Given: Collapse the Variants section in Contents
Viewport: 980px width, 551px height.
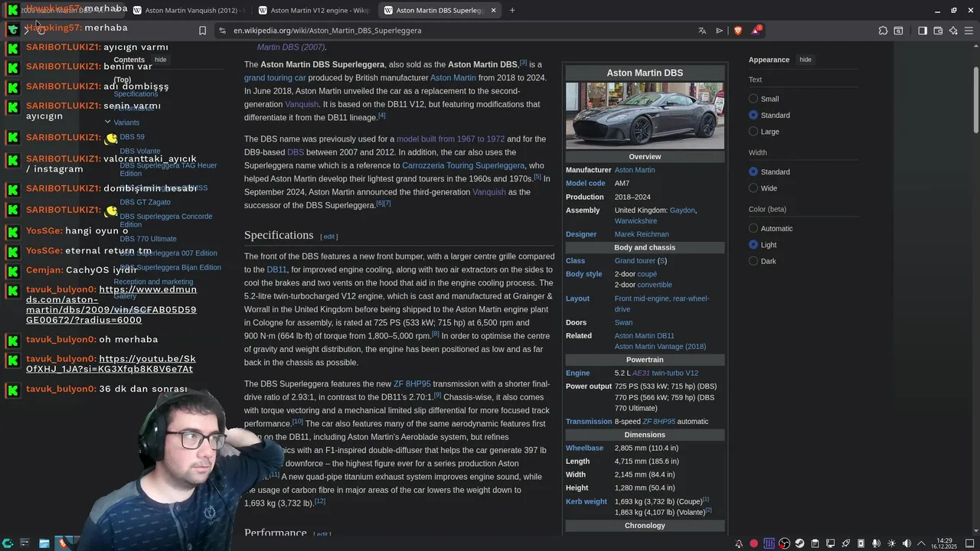Looking at the screenshot, I should (x=108, y=122).
